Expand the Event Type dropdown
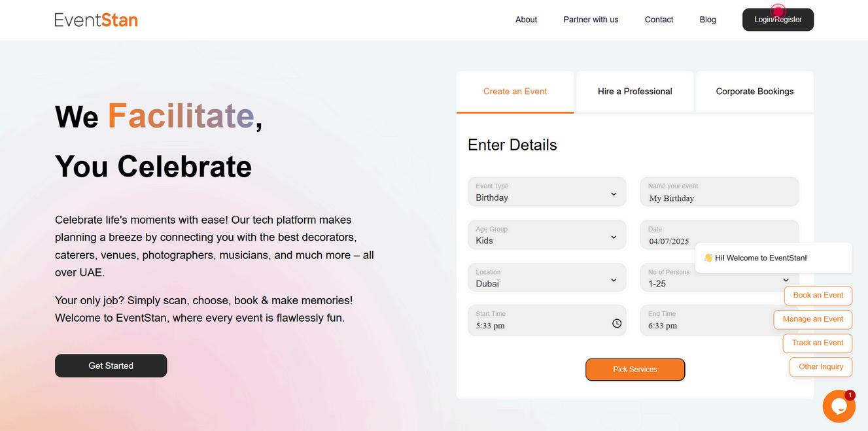The height and width of the screenshot is (431, 868). (547, 192)
